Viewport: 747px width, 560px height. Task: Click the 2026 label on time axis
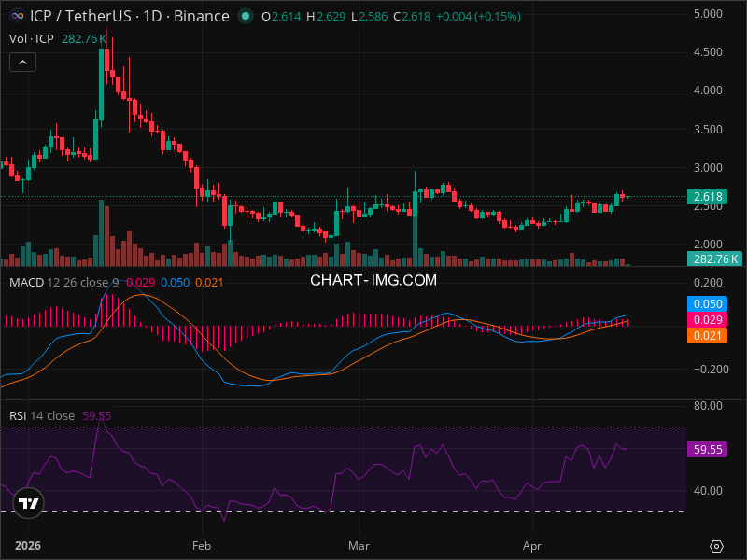pos(28,546)
